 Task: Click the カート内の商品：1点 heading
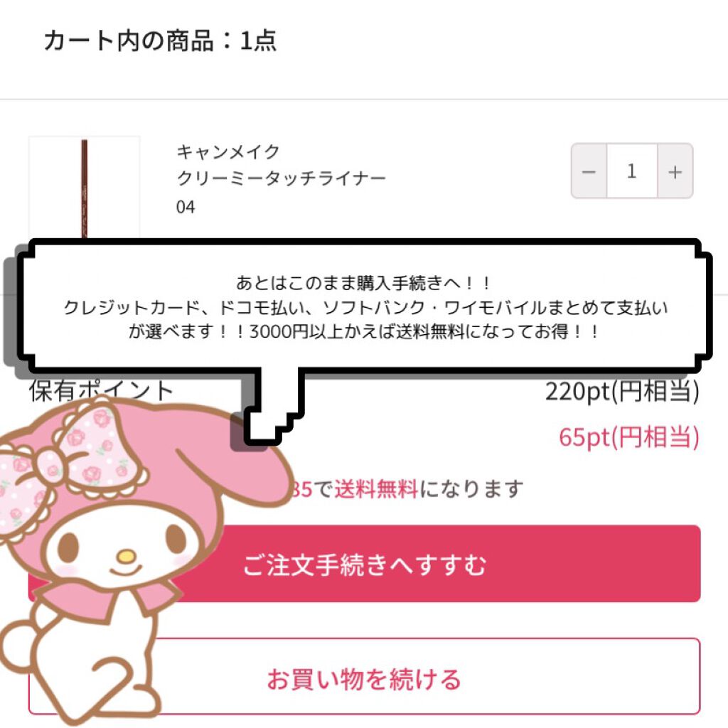tap(160, 41)
